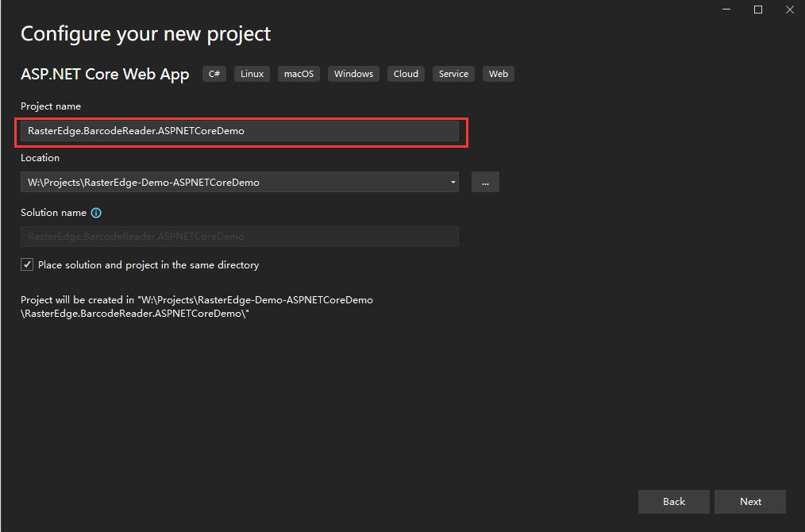Go back with the Back button
Screen dimensions: 805x532
pyautogui.click(x=673, y=501)
